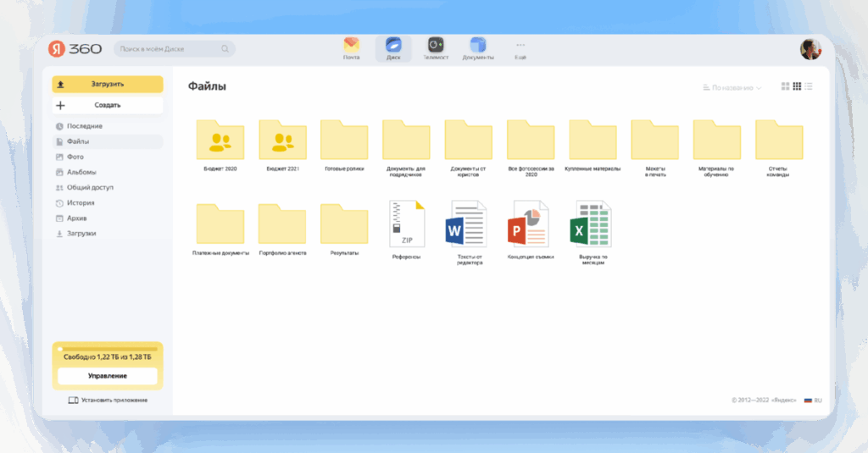The image size is (868, 453).
Task: Open the user profile avatar
Action: click(x=810, y=49)
